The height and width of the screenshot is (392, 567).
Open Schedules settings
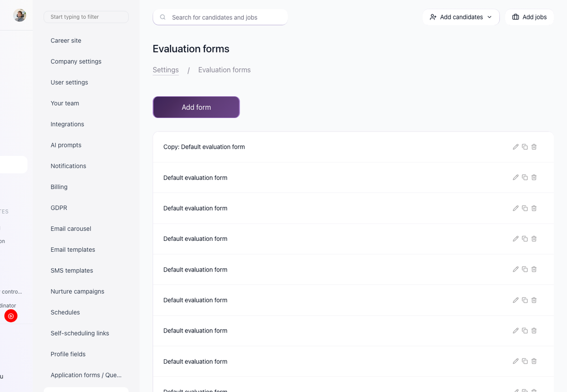(x=65, y=312)
